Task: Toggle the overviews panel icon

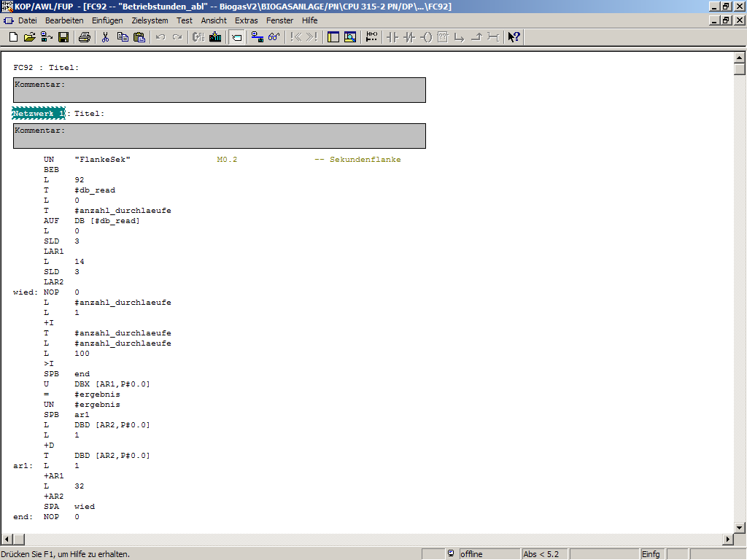Action: point(333,37)
